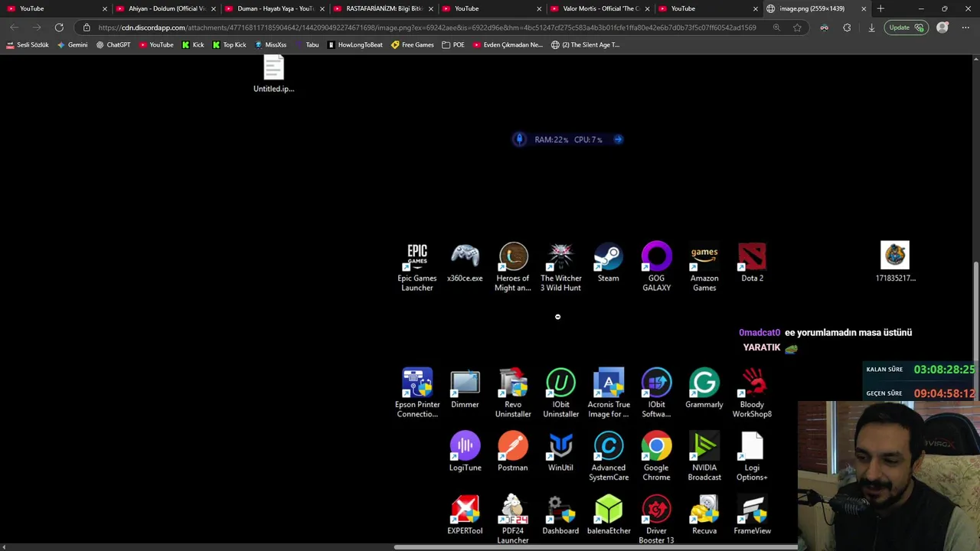Switch to the Duman - Hayatı Yaşa tab
This screenshot has width=980, height=551.
pos(273,8)
